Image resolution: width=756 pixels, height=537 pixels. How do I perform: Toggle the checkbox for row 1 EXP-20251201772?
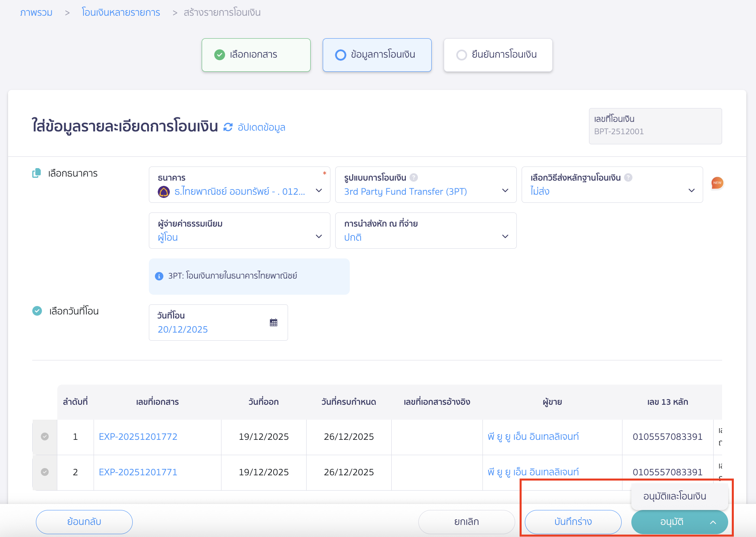tap(45, 437)
